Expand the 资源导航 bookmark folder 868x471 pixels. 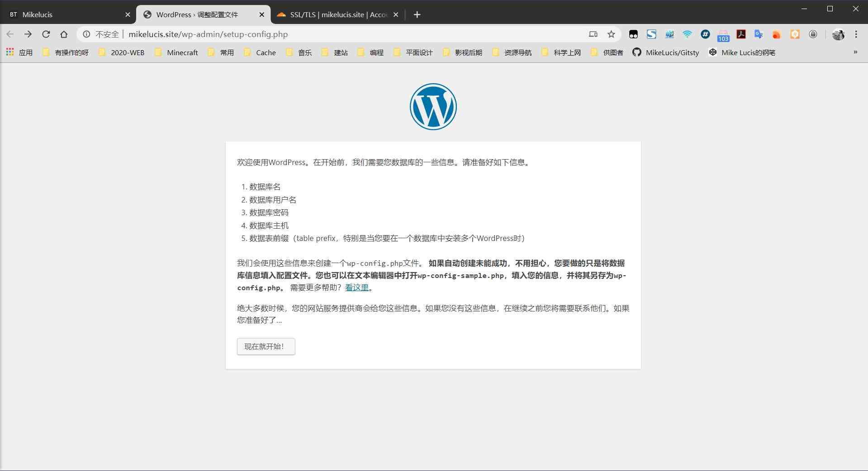(512, 52)
